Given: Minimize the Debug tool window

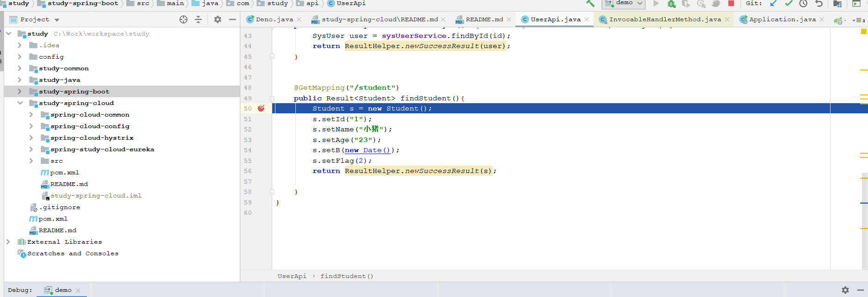Looking at the screenshot, I should pos(861,290).
